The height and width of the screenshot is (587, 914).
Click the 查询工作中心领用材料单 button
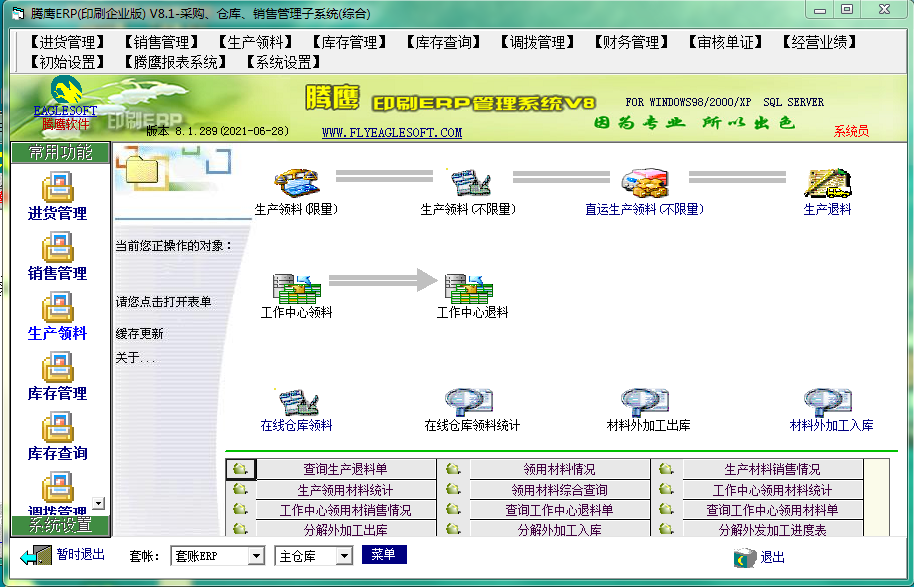point(772,509)
